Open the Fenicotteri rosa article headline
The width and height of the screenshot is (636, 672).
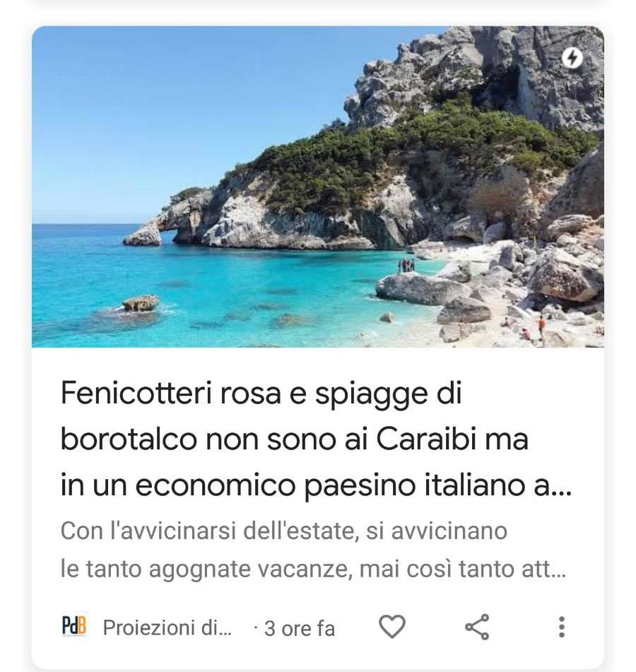316,439
